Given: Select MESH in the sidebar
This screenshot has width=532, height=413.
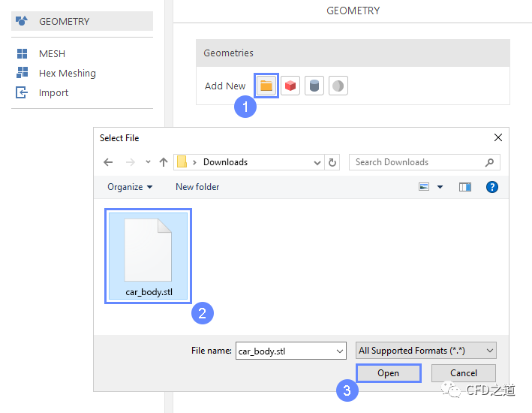Looking at the screenshot, I should point(52,54).
